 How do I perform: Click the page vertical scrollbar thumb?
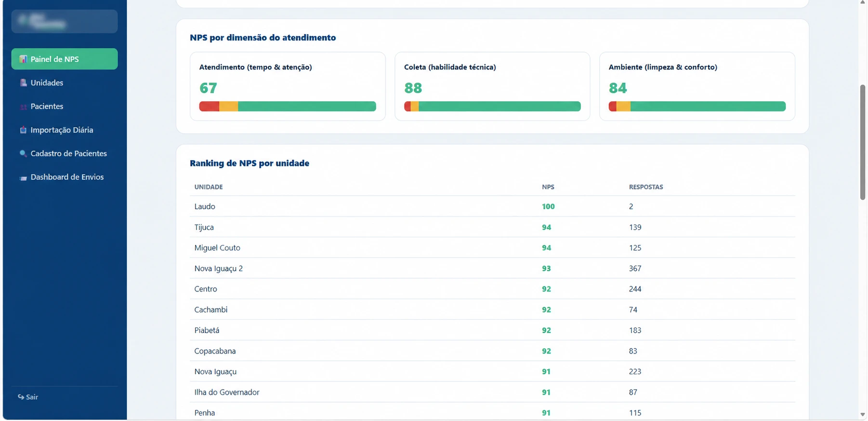tap(863, 142)
